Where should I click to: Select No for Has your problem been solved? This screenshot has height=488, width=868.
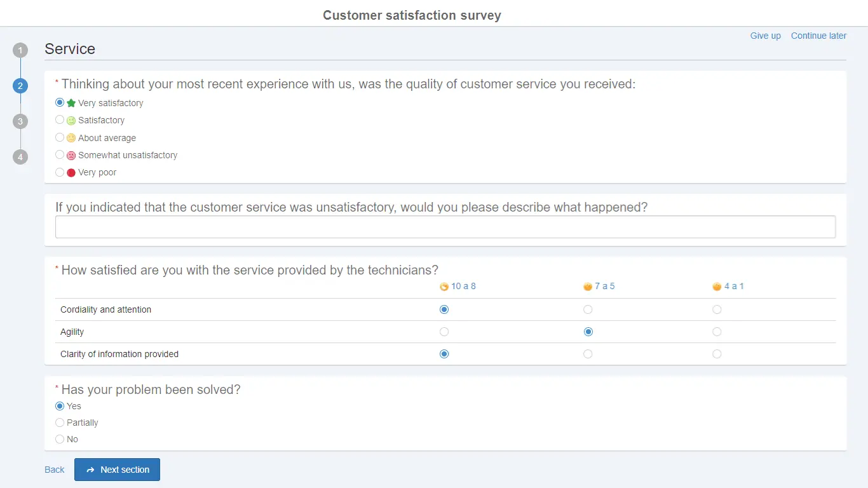point(59,438)
